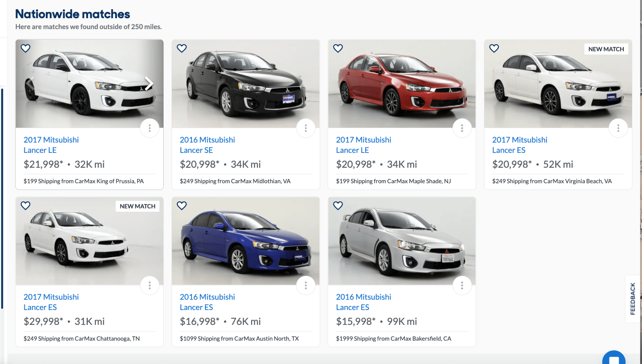642x364 pixels.
Task: Favorite the black 2016 Lancer SE
Action: (182, 49)
